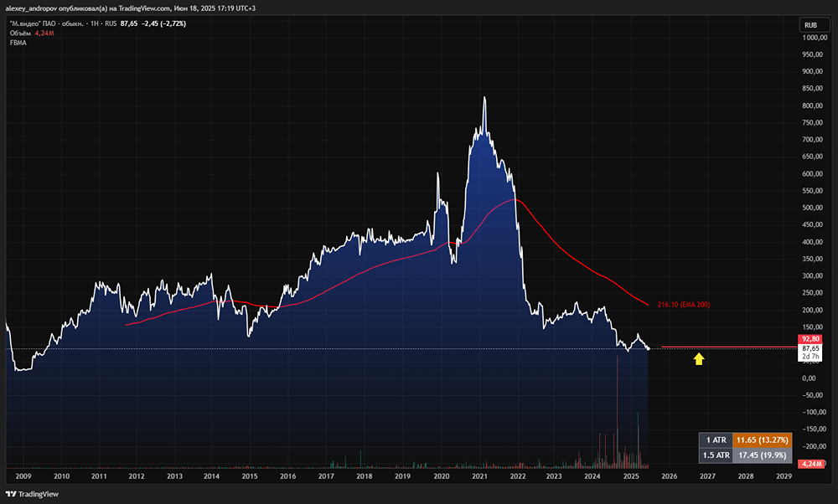Click the 900,00 price axis label

click(812, 71)
